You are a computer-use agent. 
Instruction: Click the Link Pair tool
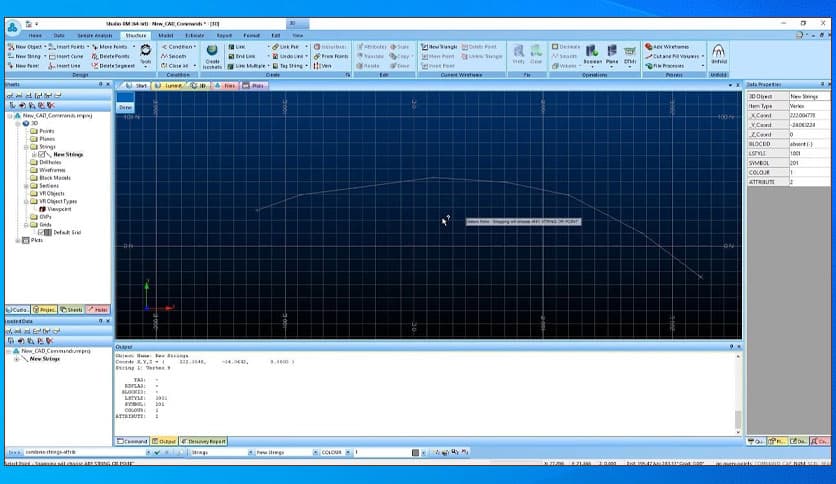coord(286,47)
